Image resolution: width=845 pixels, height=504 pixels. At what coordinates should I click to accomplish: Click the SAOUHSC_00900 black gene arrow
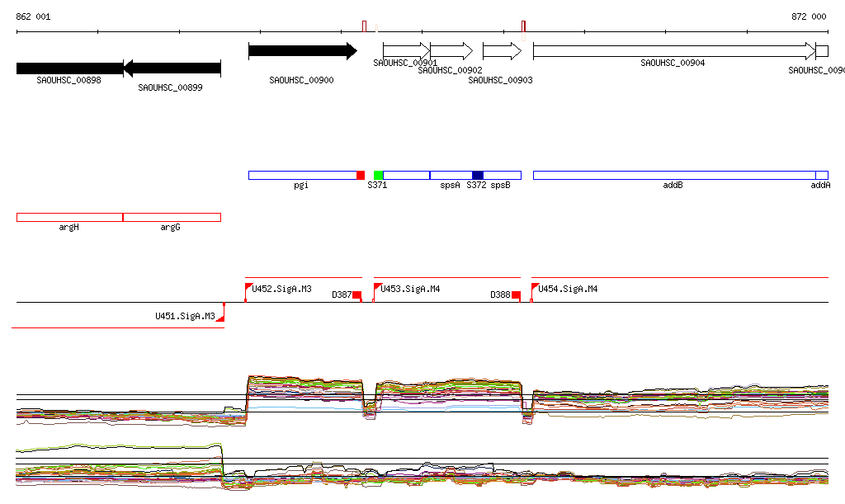click(302, 51)
